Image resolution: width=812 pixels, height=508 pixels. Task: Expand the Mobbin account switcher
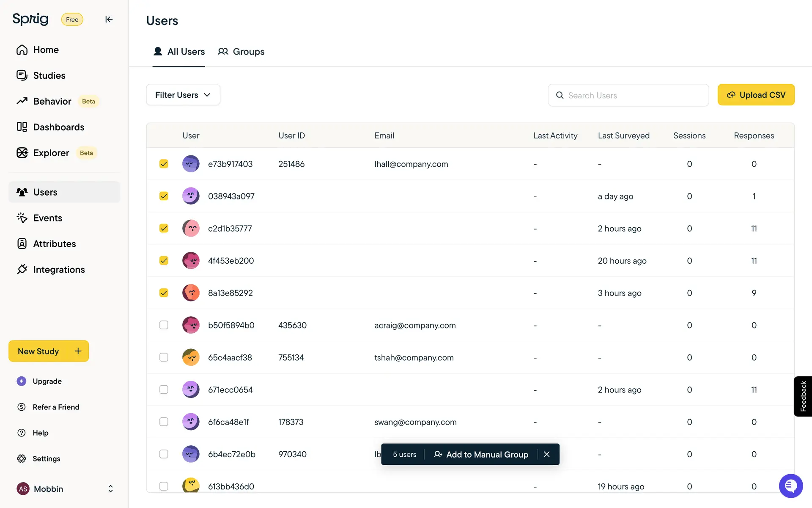click(x=110, y=489)
